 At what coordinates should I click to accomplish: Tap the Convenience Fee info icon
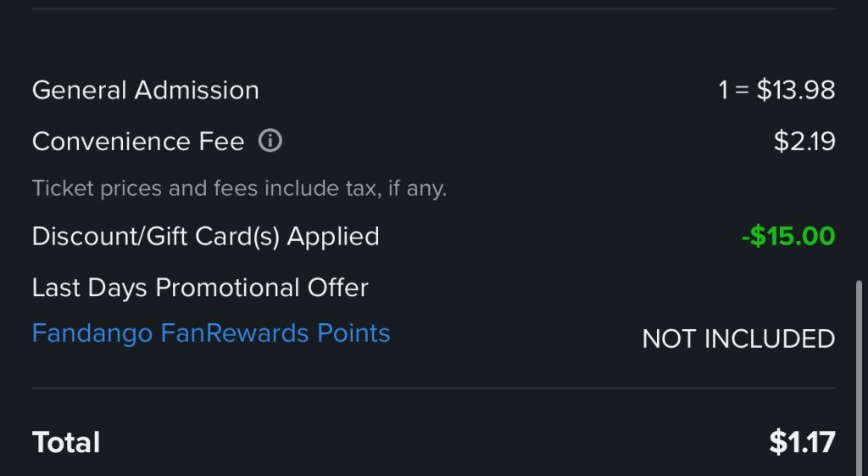(x=270, y=141)
